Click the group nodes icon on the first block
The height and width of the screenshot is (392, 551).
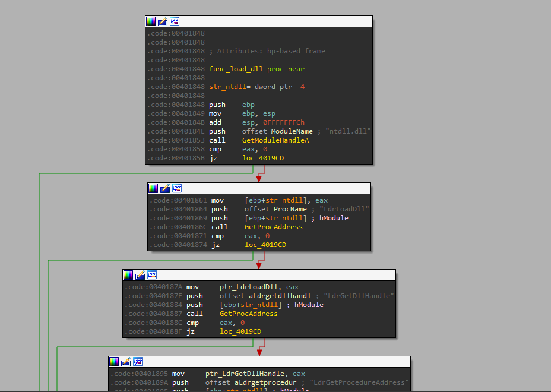pos(174,21)
